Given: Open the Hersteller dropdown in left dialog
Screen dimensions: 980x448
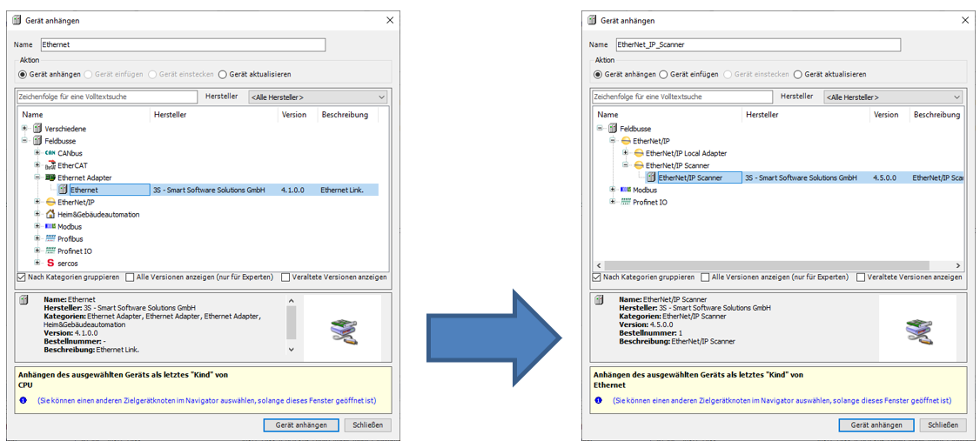Looking at the screenshot, I should (x=318, y=97).
